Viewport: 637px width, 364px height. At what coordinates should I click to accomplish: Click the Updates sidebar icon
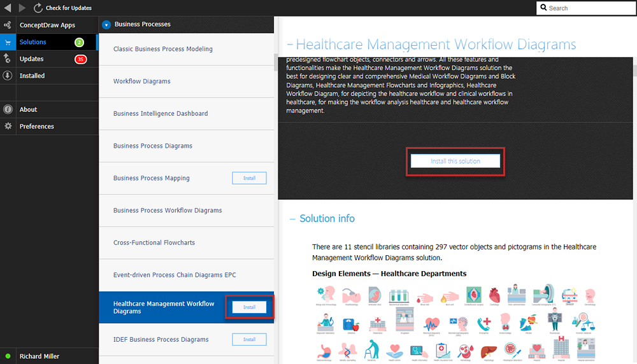pos(8,59)
